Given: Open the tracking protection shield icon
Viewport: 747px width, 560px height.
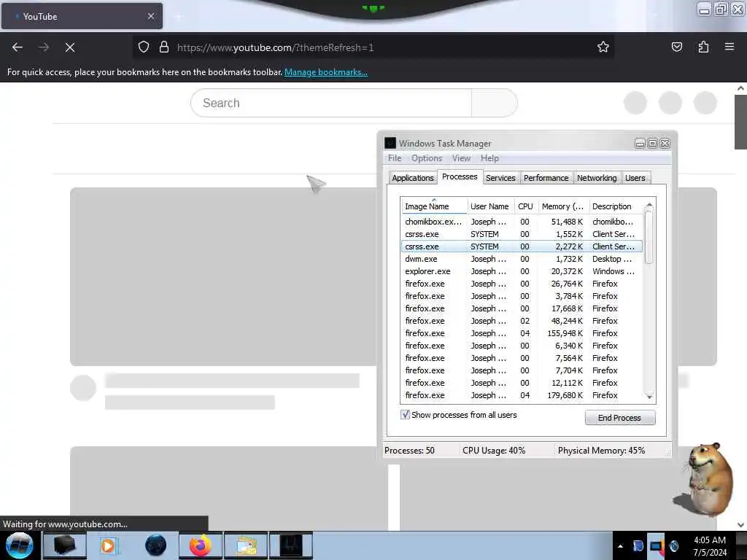Looking at the screenshot, I should tap(144, 47).
